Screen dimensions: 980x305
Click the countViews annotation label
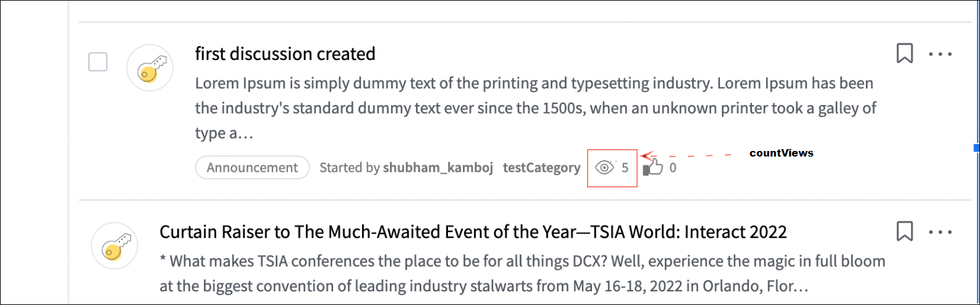pos(781,153)
